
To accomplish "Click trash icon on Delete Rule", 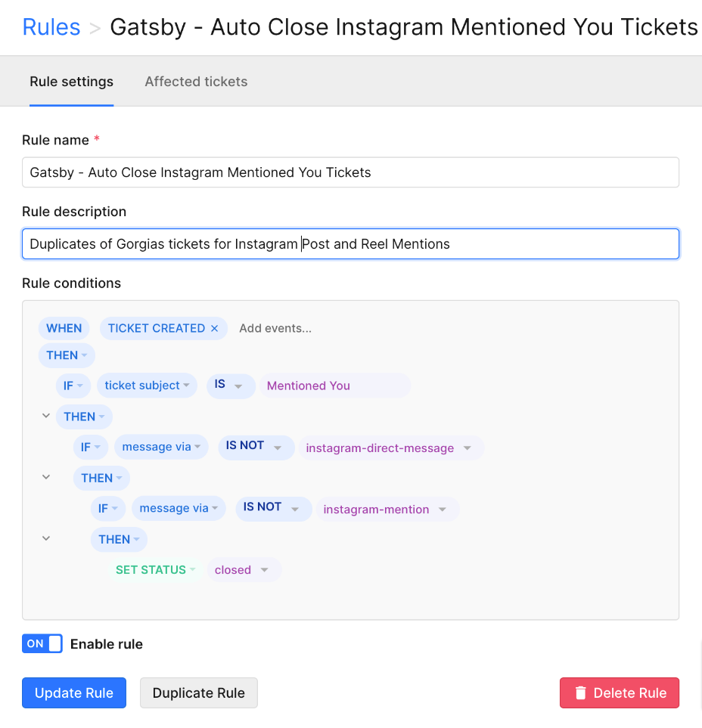I will click(580, 692).
